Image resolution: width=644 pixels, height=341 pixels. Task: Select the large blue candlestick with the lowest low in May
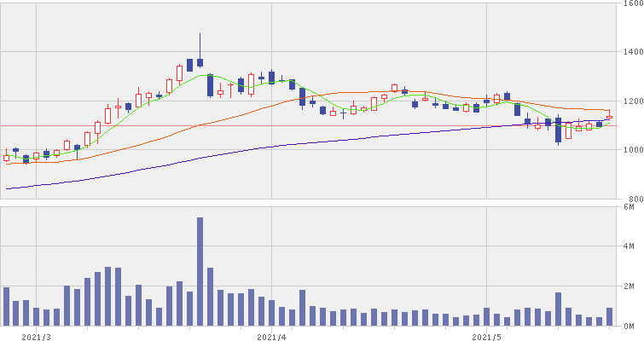pyautogui.click(x=558, y=130)
